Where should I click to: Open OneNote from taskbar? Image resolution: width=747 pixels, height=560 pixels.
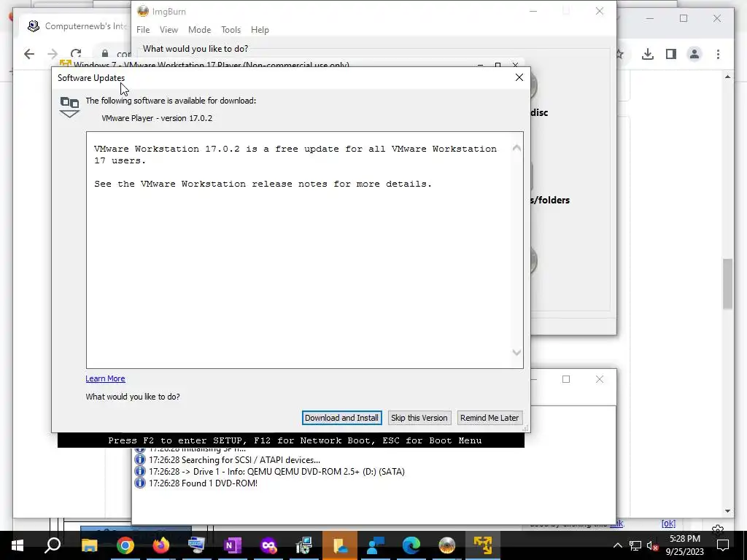[232, 545]
